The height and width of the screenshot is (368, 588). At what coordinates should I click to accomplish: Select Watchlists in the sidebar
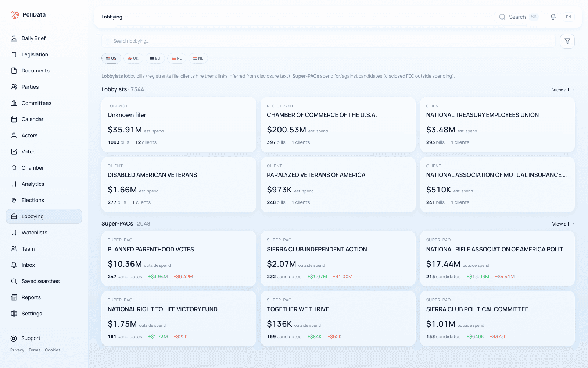coord(44,233)
